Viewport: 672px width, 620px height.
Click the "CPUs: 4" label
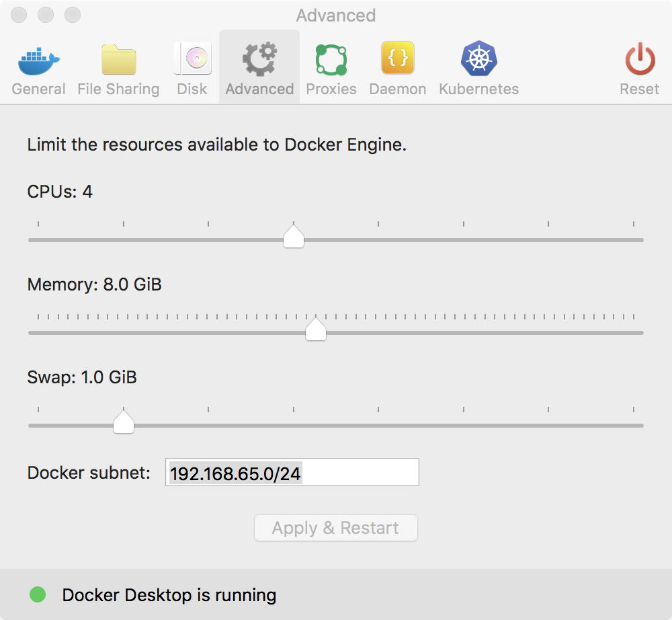click(60, 192)
